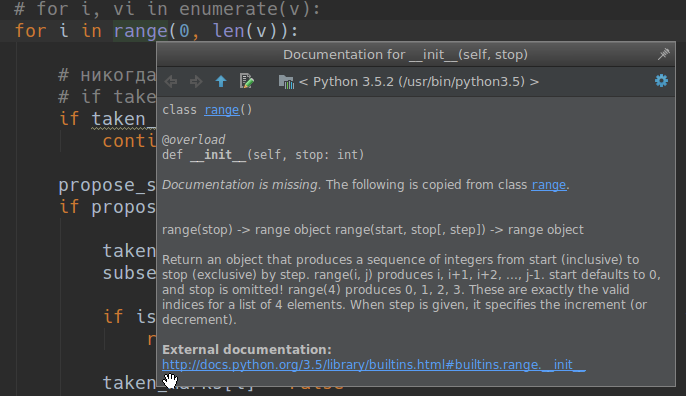Click the Back arrow in documentation popup
The image size is (686, 396).
pyautogui.click(x=171, y=81)
